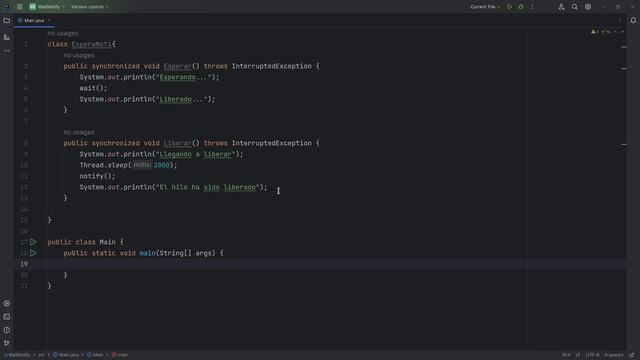Click Main.java in the breadcrumb bar
This screenshot has height=360, width=640.
pos(66,355)
